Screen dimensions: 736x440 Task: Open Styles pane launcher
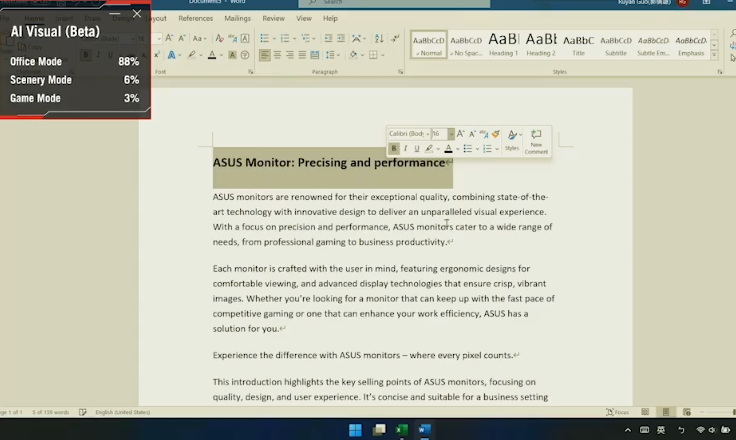(720, 72)
